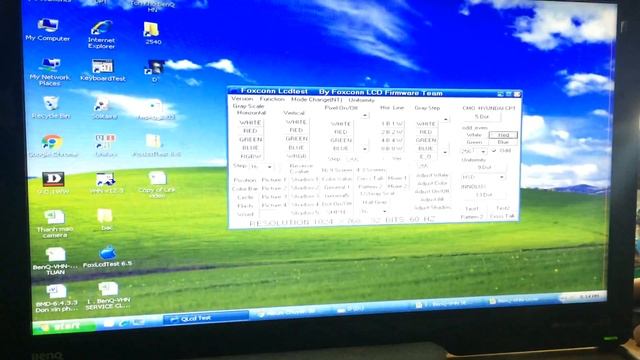
Task: Click the Windows Start button
Action: [x=64, y=326]
